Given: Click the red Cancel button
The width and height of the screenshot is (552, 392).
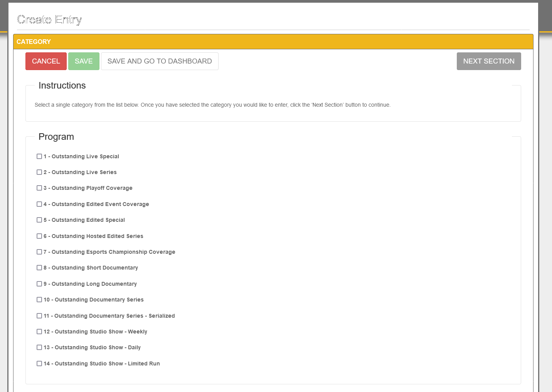Looking at the screenshot, I should 46,61.
